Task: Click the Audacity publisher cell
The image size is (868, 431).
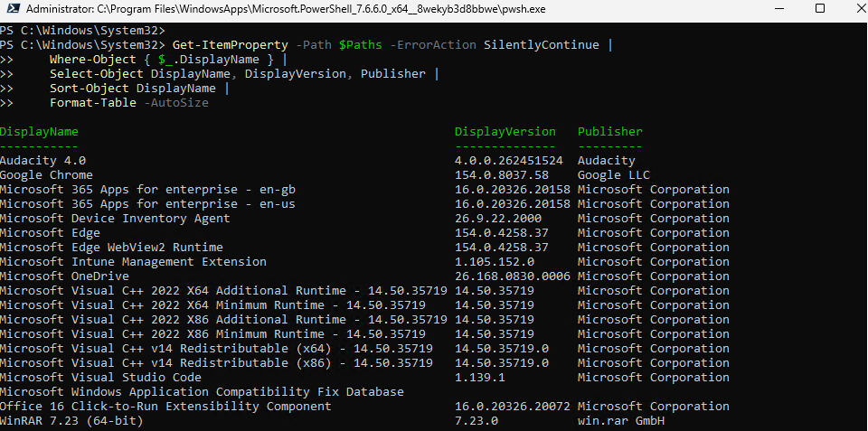Action: point(607,161)
